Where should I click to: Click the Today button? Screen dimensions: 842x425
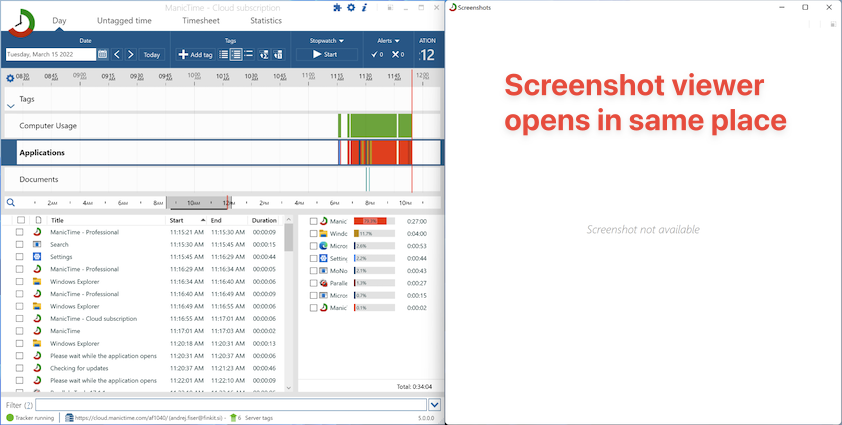click(x=151, y=54)
